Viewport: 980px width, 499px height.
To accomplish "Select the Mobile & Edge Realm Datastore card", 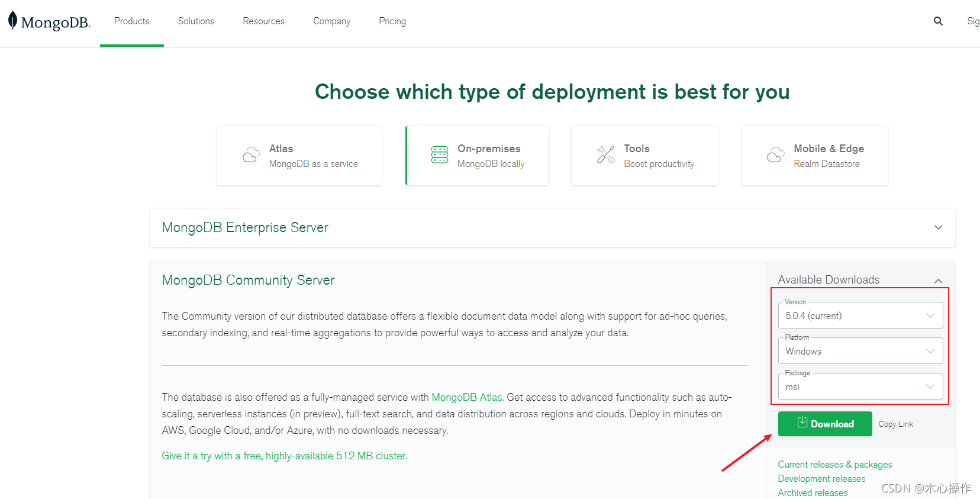I will click(814, 156).
